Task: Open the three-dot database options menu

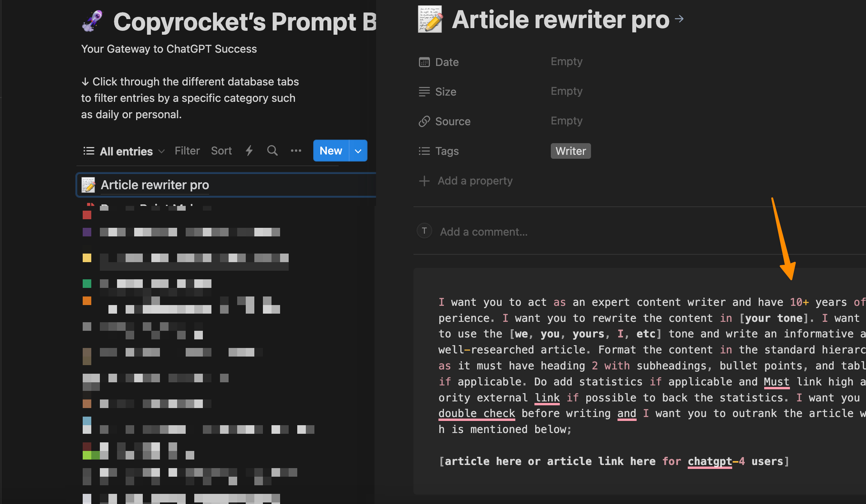Action: coord(296,151)
